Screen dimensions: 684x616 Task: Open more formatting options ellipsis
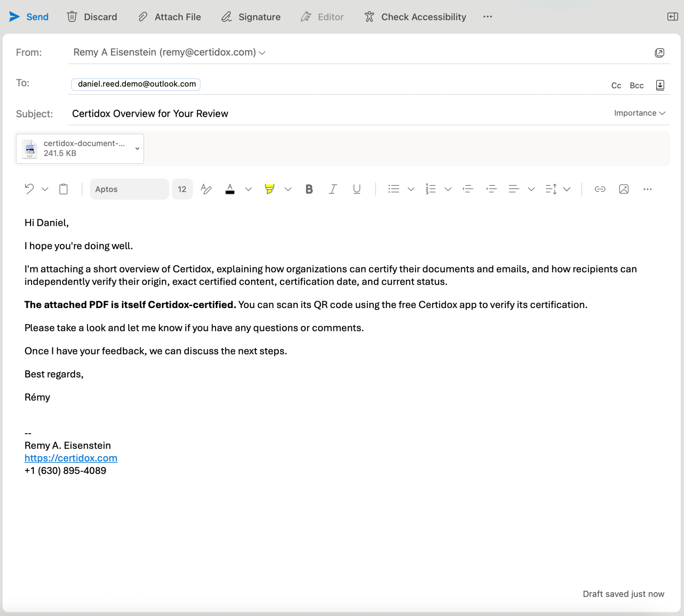pos(647,189)
